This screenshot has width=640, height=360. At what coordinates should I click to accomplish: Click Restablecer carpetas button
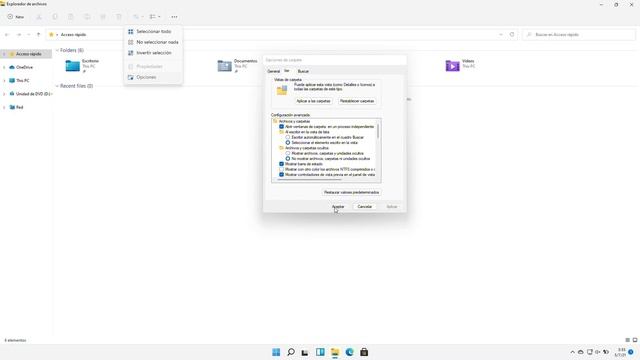(x=357, y=101)
